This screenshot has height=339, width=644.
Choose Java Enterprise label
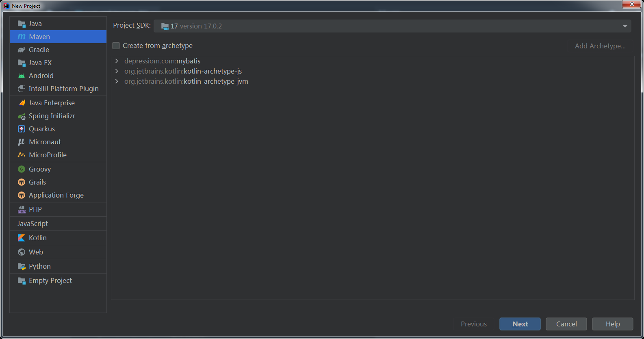point(52,103)
